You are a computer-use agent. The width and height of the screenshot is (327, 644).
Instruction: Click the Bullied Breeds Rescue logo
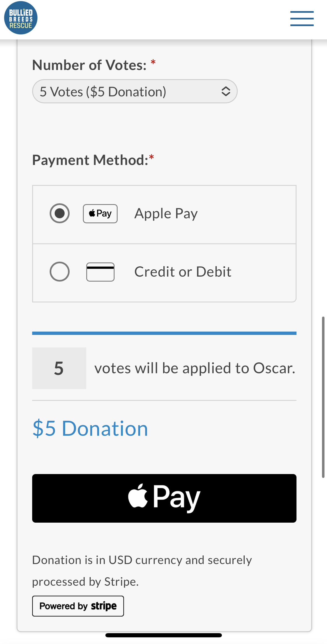21,18
